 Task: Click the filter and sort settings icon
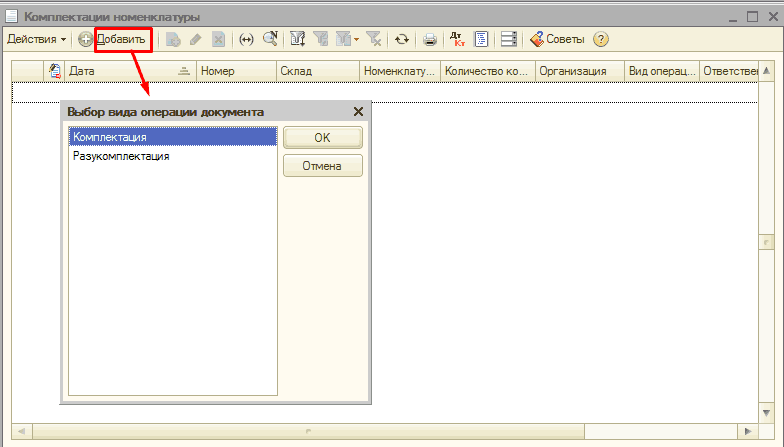298,39
